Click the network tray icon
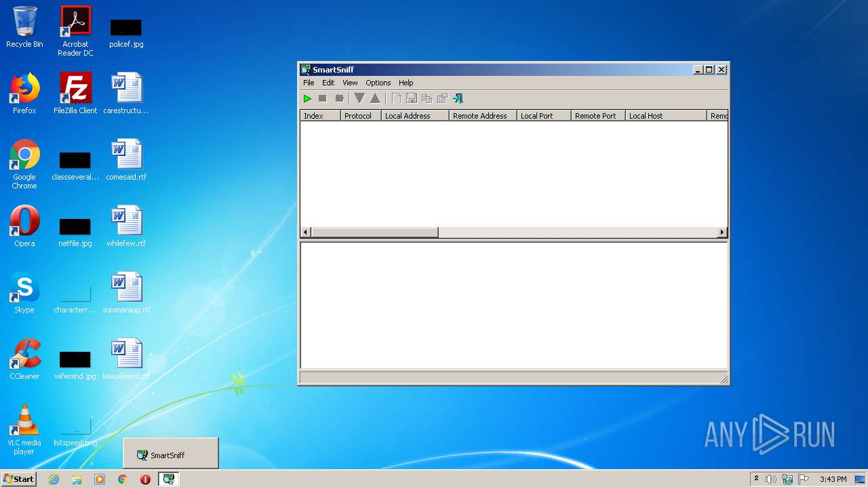Viewport: 868px width, 488px height. [x=787, y=479]
